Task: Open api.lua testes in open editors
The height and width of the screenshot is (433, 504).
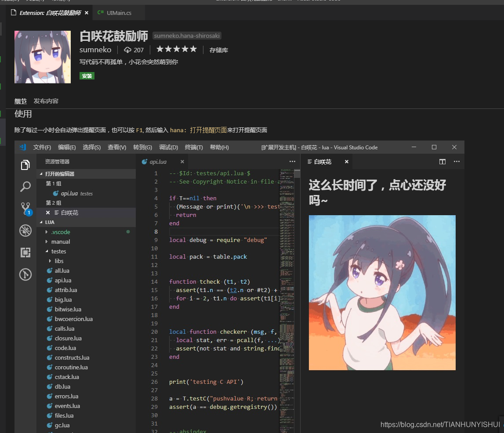Action: [x=86, y=193]
